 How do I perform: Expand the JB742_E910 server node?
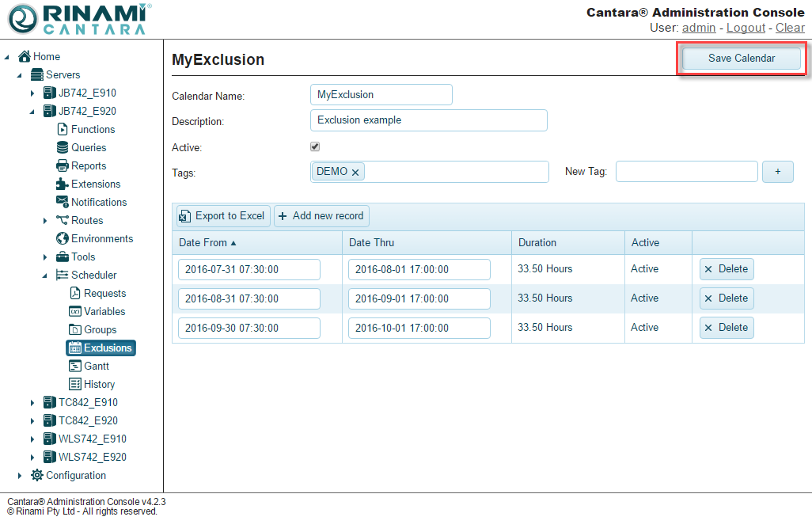[32, 93]
